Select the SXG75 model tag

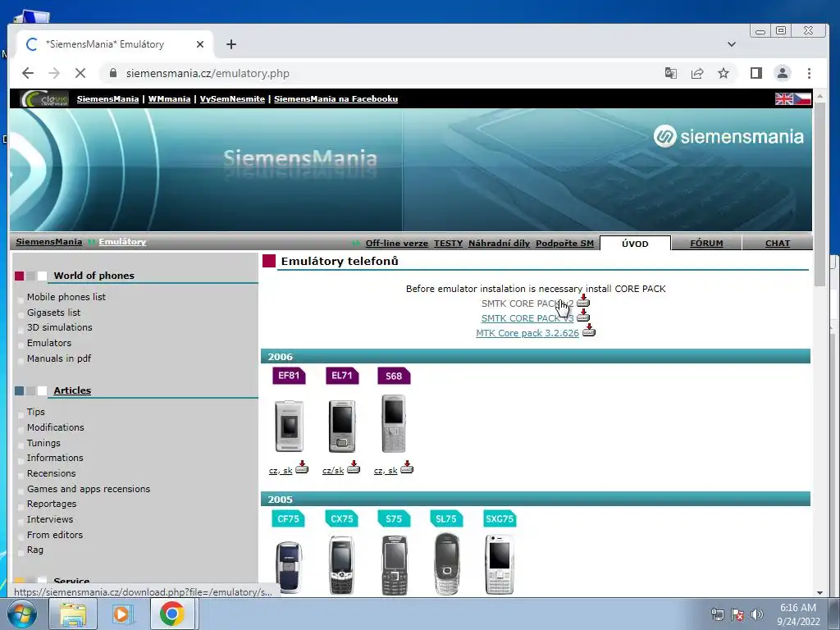(x=500, y=518)
